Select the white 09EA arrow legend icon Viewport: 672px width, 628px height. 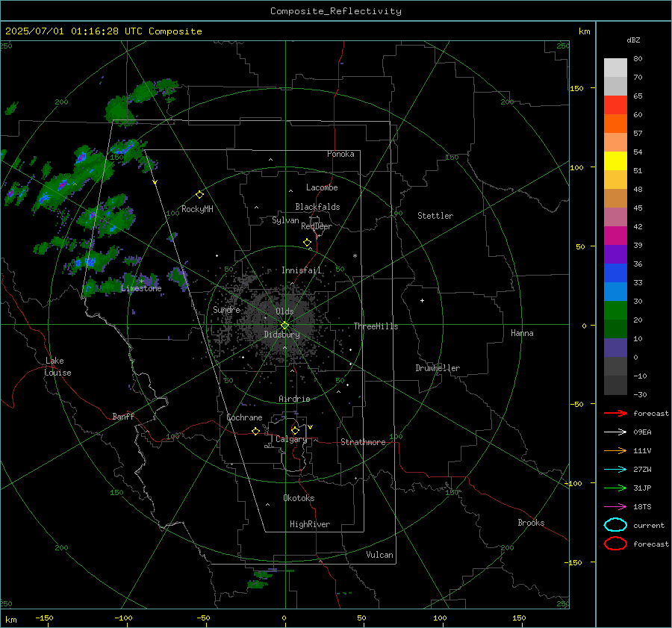click(615, 432)
